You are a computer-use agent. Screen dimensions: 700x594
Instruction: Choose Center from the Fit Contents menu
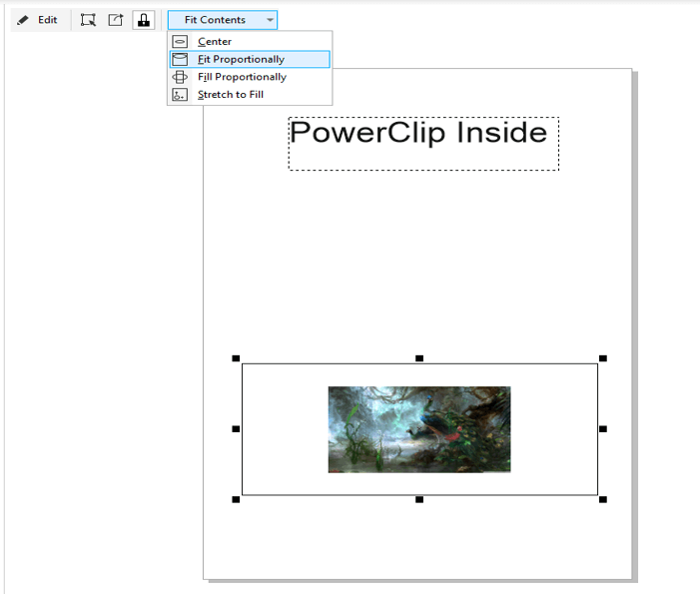pyautogui.click(x=250, y=42)
